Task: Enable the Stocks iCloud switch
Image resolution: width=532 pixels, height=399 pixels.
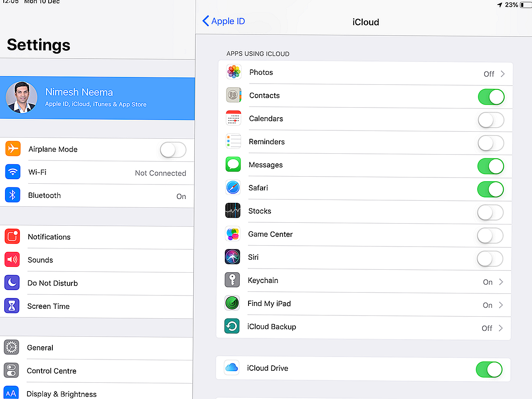Action: pyautogui.click(x=490, y=212)
